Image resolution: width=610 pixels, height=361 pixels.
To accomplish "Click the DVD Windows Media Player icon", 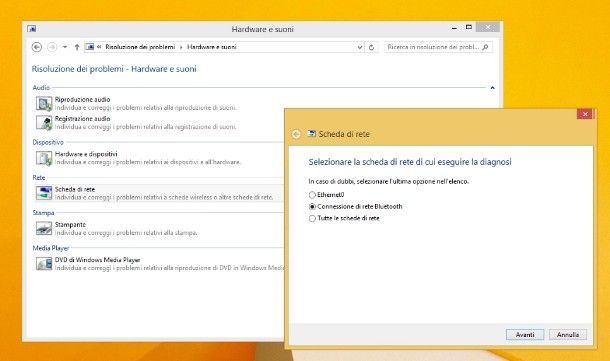I will (44, 263).
